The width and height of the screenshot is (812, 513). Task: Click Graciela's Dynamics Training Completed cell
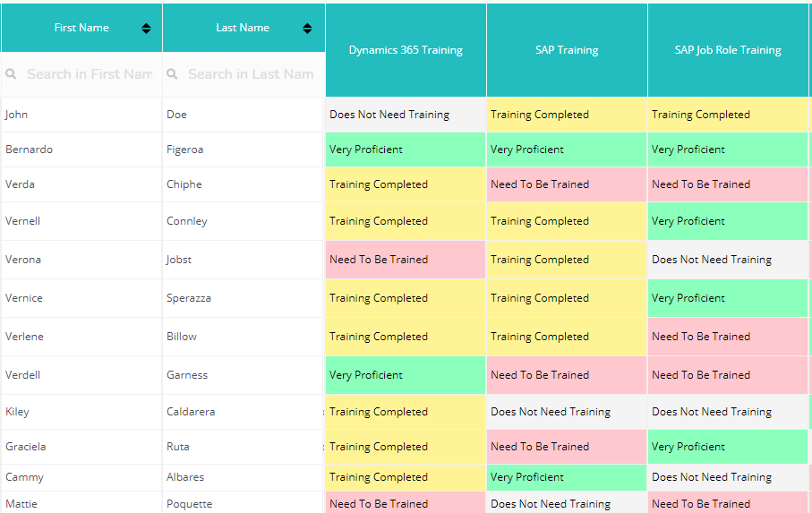(406, 447)
